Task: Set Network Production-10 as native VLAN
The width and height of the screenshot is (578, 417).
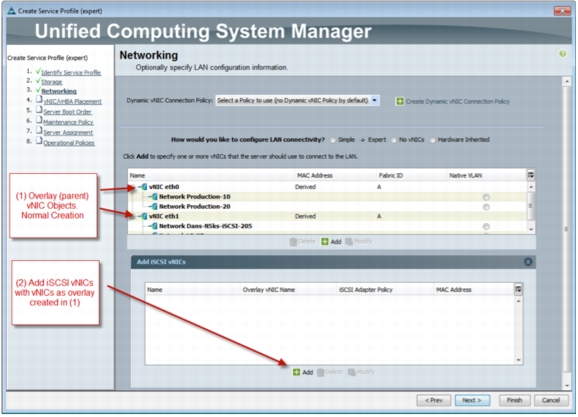Action: pos(486,197)
